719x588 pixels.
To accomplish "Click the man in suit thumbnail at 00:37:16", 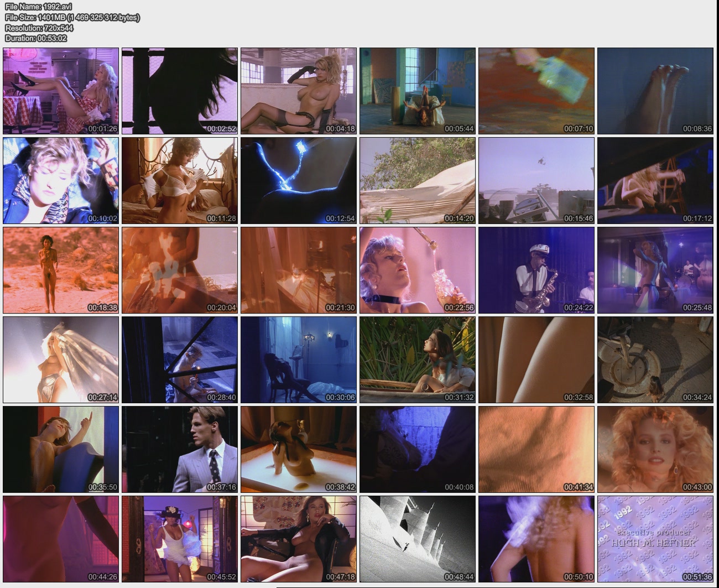I will [180, 449].
